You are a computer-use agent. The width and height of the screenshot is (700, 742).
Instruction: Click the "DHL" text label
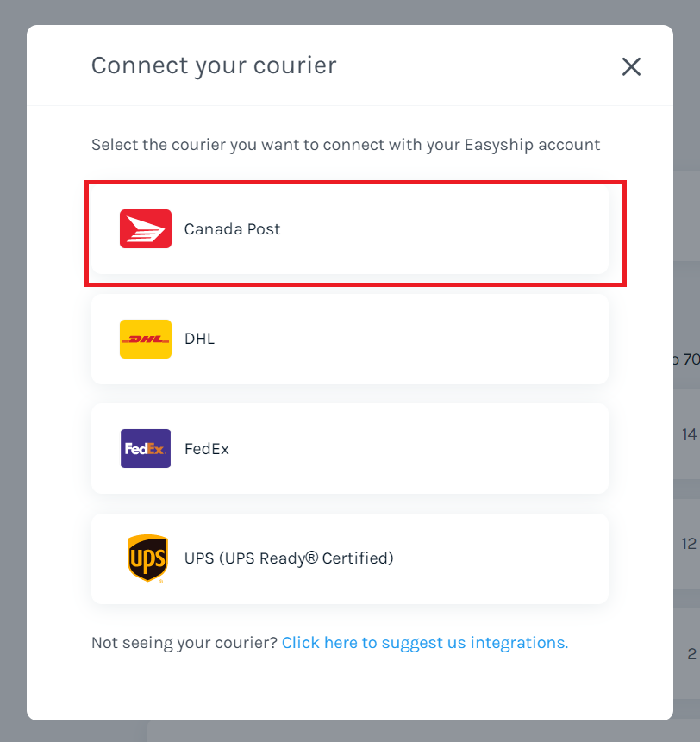click(199, 339)
